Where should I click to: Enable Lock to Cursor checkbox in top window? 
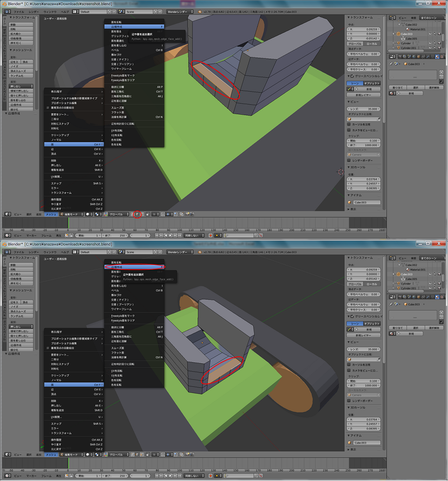click(x=349, y=124)
